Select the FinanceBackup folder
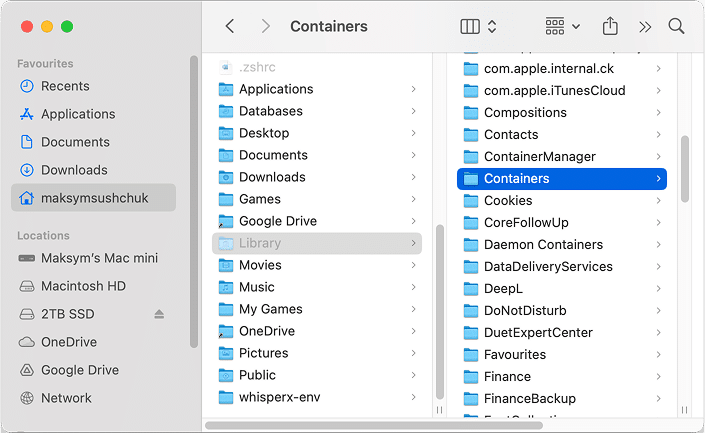 pyautogui.click(x=562, y=399)
